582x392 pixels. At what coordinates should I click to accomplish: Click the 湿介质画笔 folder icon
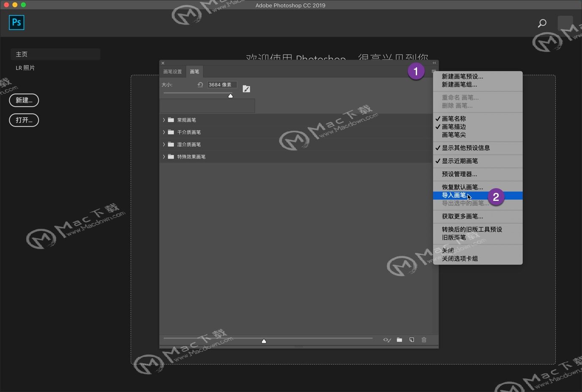(x=171, y=145)
